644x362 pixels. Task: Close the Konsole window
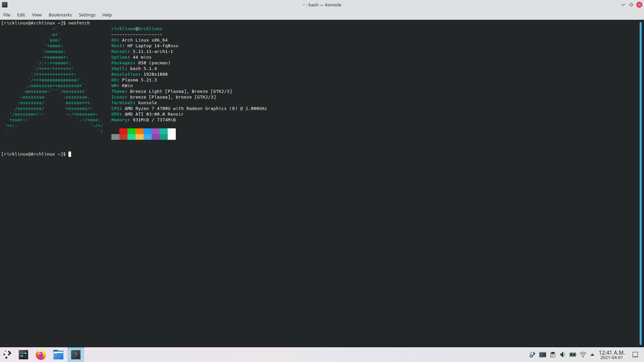click(639, 5)
